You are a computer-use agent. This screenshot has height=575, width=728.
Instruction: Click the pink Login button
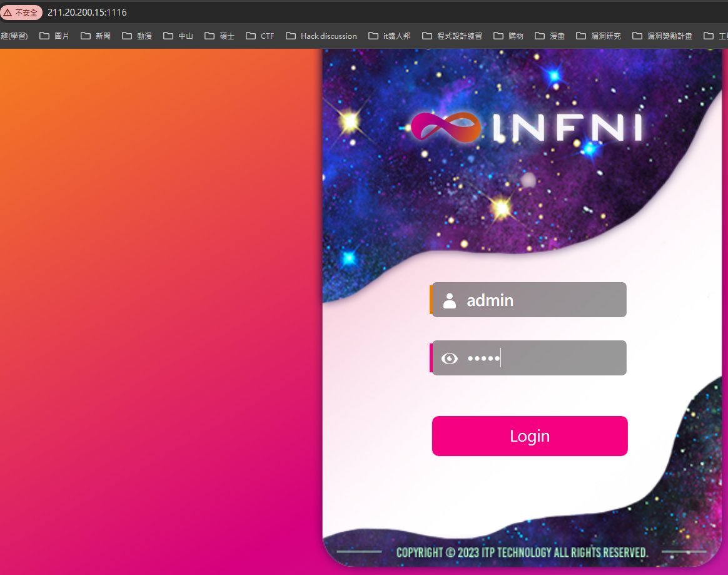point(530,436)
